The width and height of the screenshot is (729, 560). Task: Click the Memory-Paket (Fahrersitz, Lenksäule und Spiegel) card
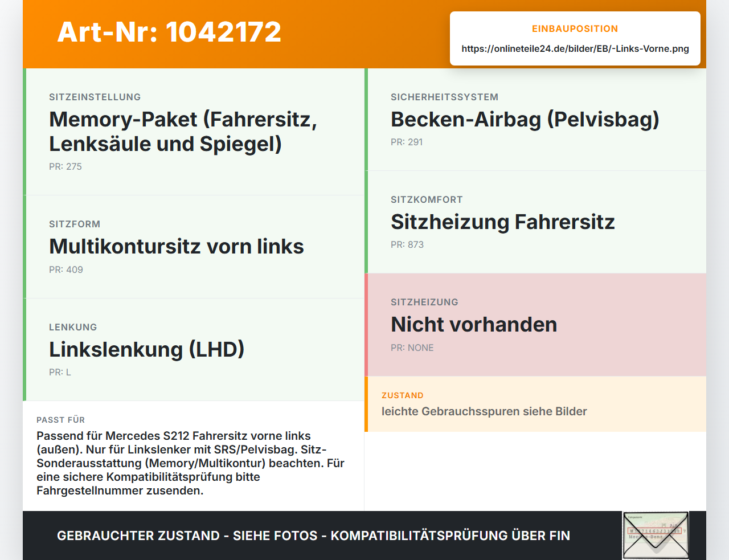coord(194,132)
